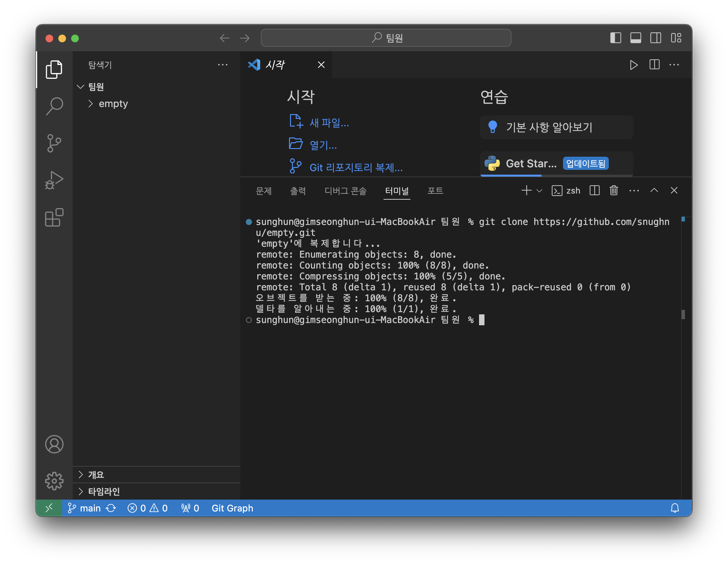Screen dimensions: 728x564
Task: Switch to the 출력 panel tab
Action: tap(298, 191)
